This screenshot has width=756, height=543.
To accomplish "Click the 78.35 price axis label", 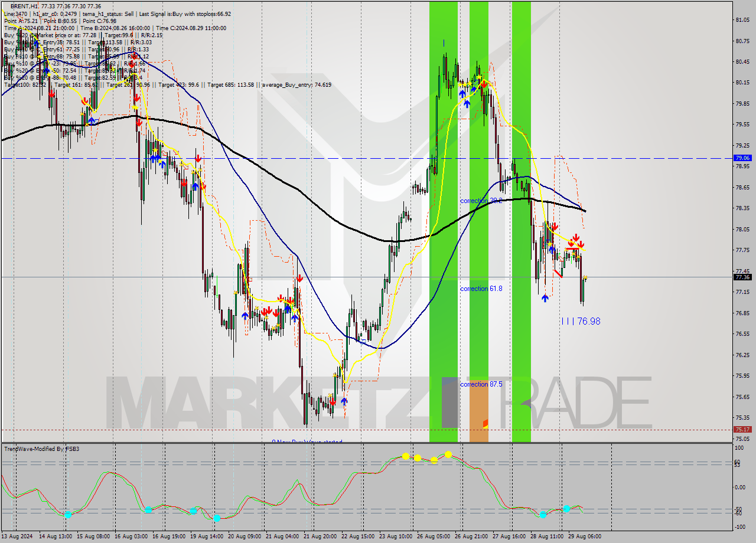I will [742, 208].
